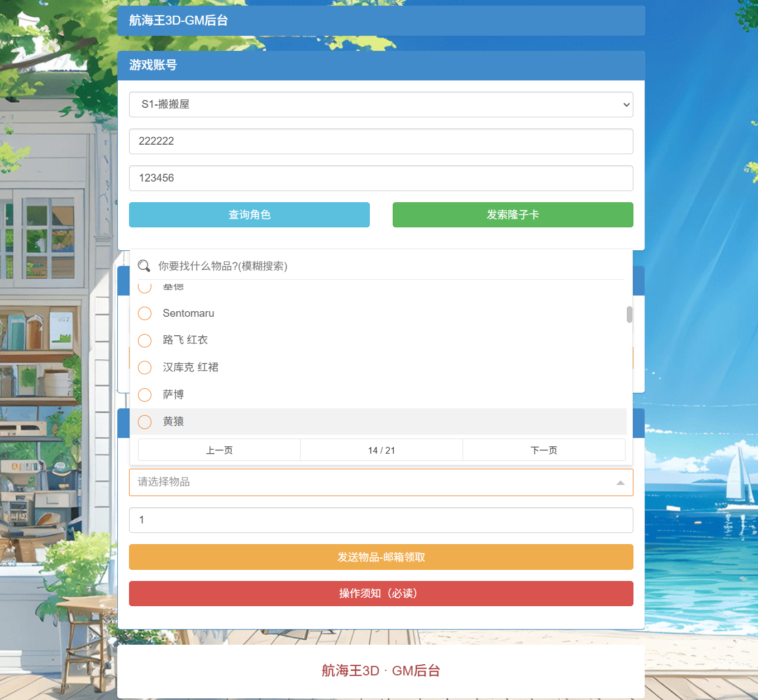
Task: Click the 游戏账号 section heading
Action: point(153,65)
